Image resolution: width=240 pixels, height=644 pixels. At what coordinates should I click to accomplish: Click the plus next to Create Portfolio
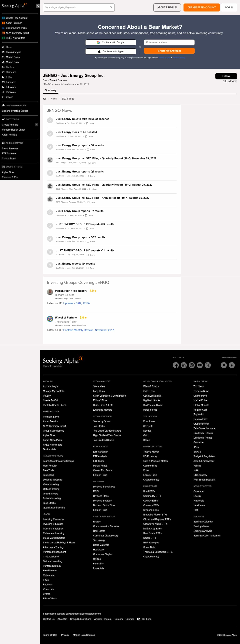[x=36, y=125]
